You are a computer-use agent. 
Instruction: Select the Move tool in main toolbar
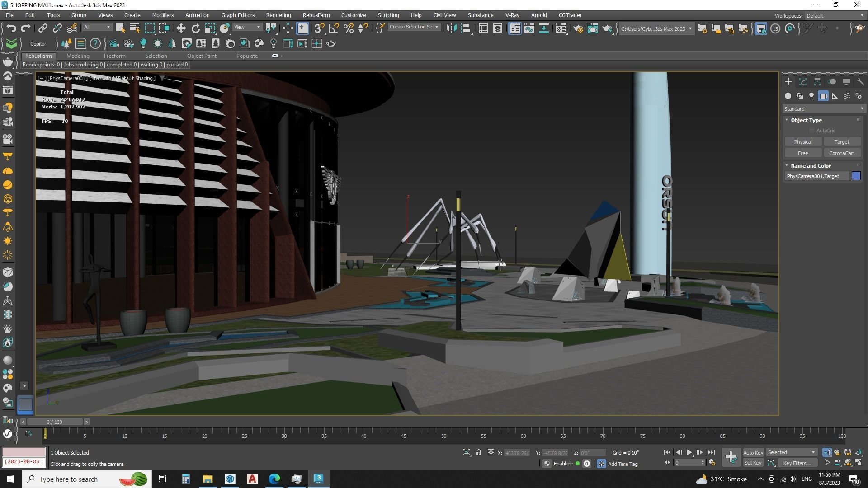click(181, 28)
